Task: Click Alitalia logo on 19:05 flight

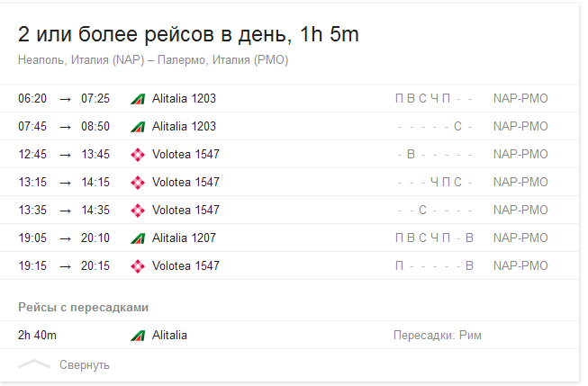Action: (x=138, y=238)
